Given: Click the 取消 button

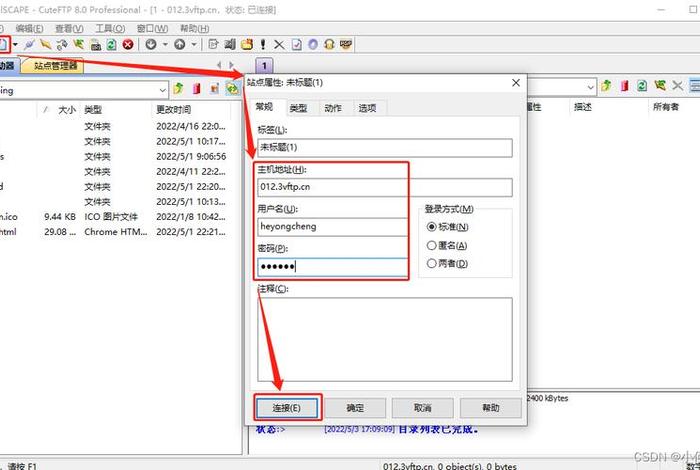Looking at the screenshot, I should tap(422, 408).
